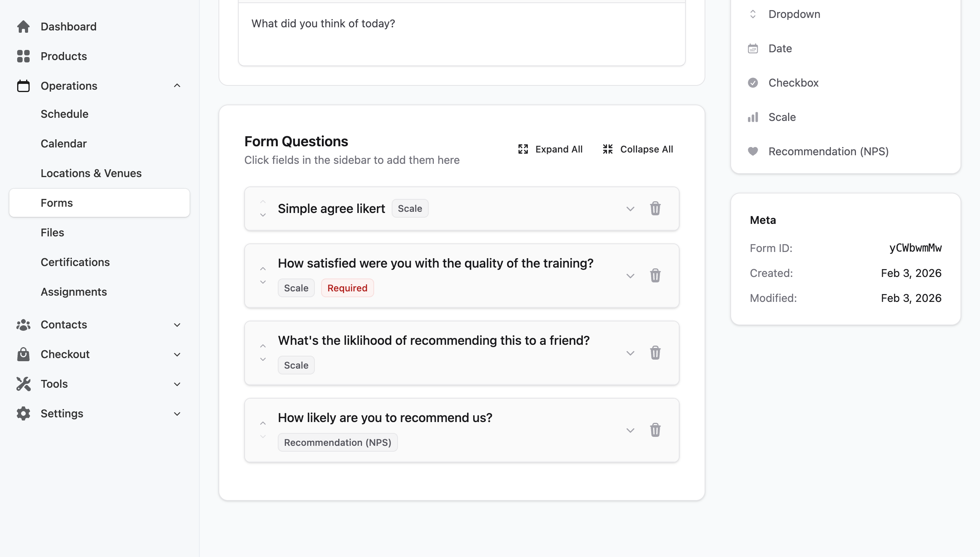The image size is (980, 557).
Task: Open the Forms page in sidebar
Action: point(57,202)
